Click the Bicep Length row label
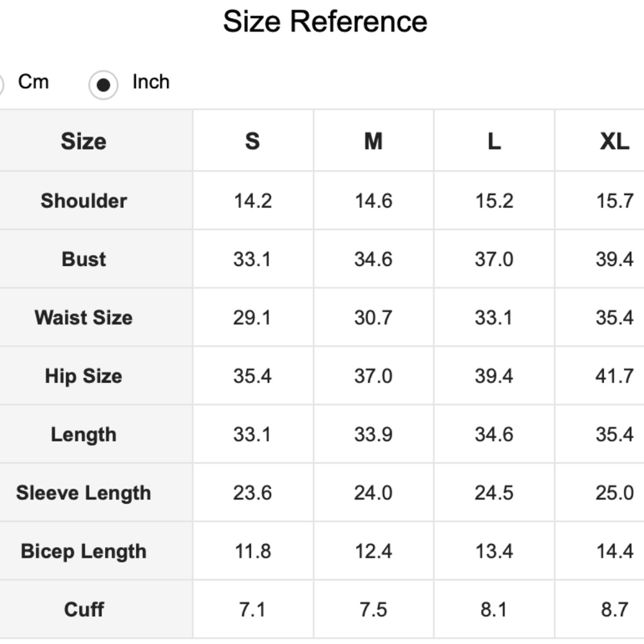644x644 pixels. pyautogui.click(x=84, y=551)
